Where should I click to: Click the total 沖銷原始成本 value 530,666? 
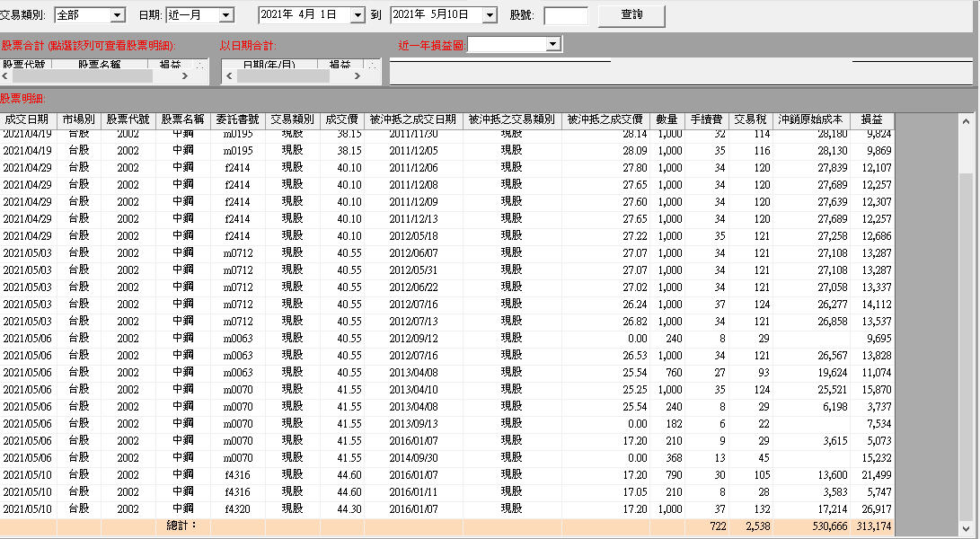point(830,526)
